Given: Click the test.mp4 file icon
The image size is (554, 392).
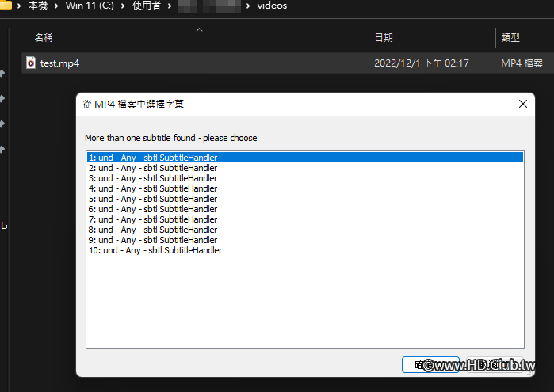Looking at the screenshot, I should point(31,63).
